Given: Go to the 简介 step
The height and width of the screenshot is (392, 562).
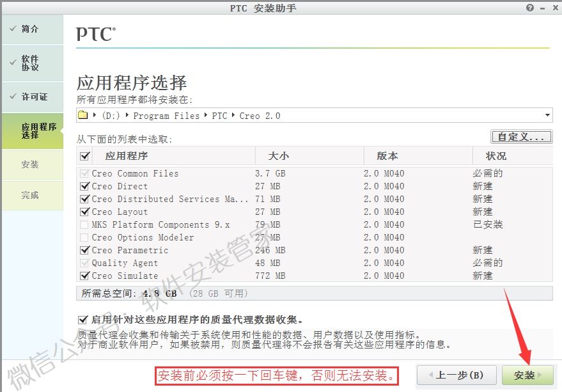Looking at the screenshot, I should pyautogui.click(x=30, y=29).
